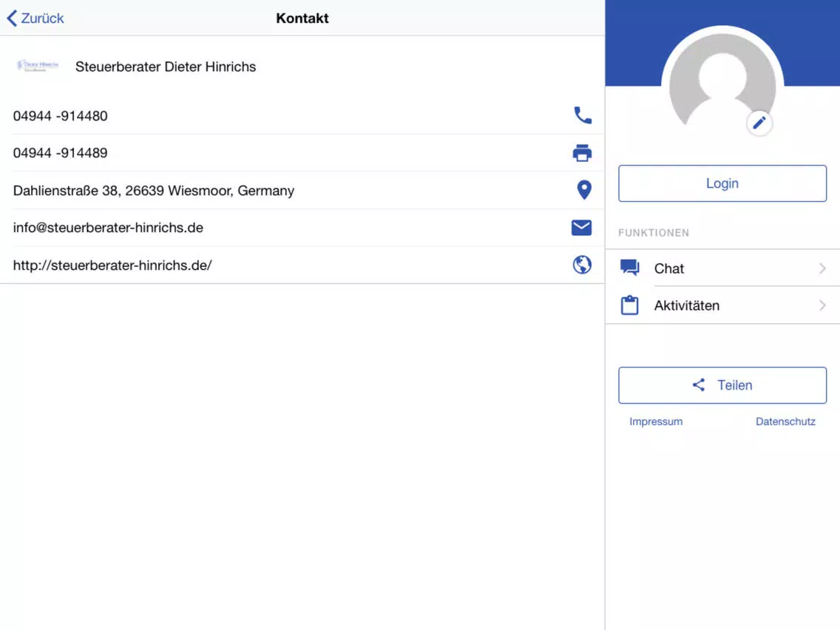Select http://steuerberater-hinrichs.de/ URL text
840x630 pixels.
[x=112, y=265]
